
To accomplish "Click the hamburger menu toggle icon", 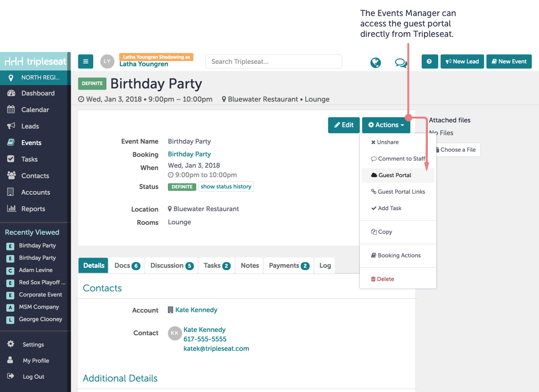I will coord(85,61).
